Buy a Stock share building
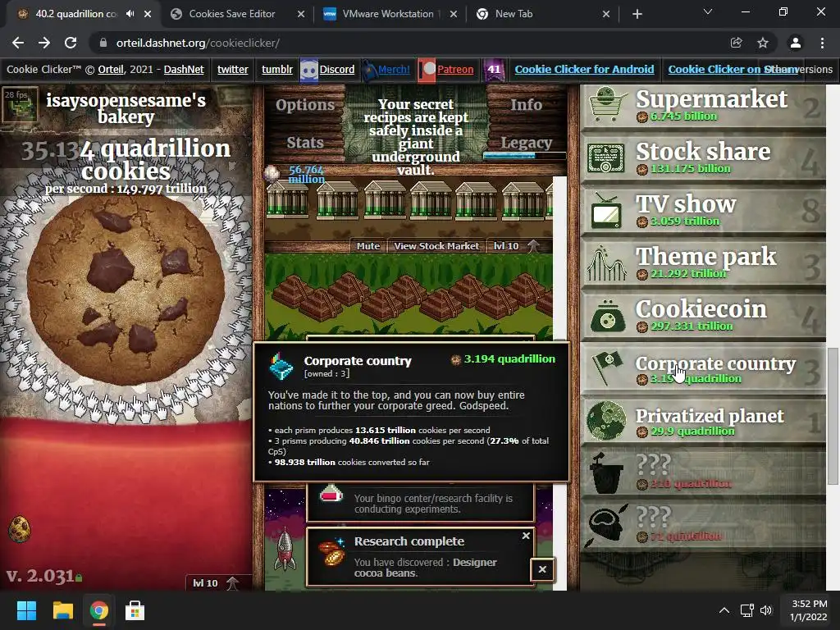Image resolution: width=840 pixels, height=630 pixels. pos(702,158)
